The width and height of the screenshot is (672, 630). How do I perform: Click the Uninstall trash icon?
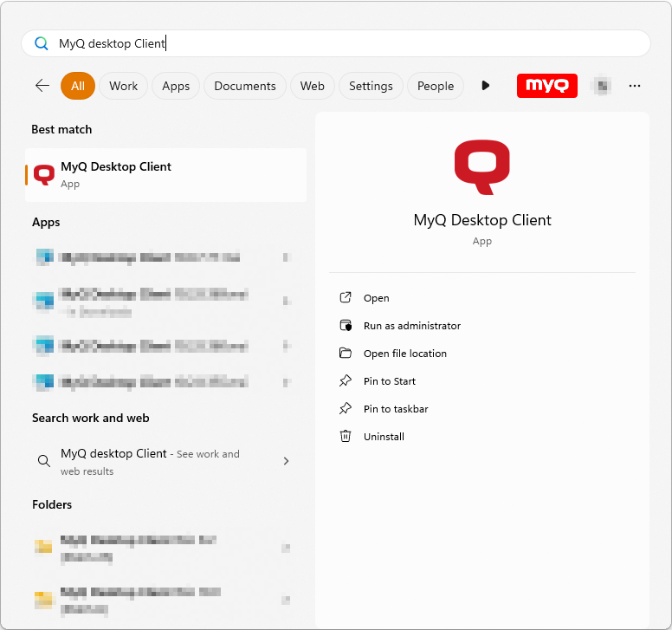tap(346, 436)
